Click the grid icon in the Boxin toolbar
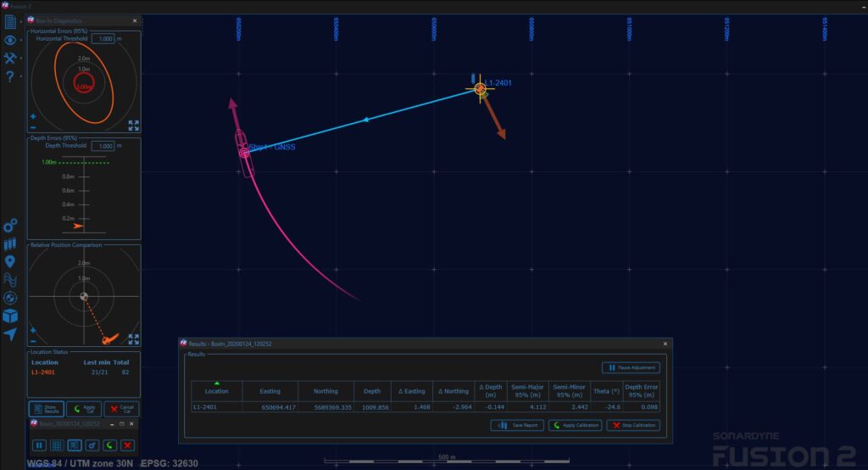The image size is (868, 470). (57, 445)
